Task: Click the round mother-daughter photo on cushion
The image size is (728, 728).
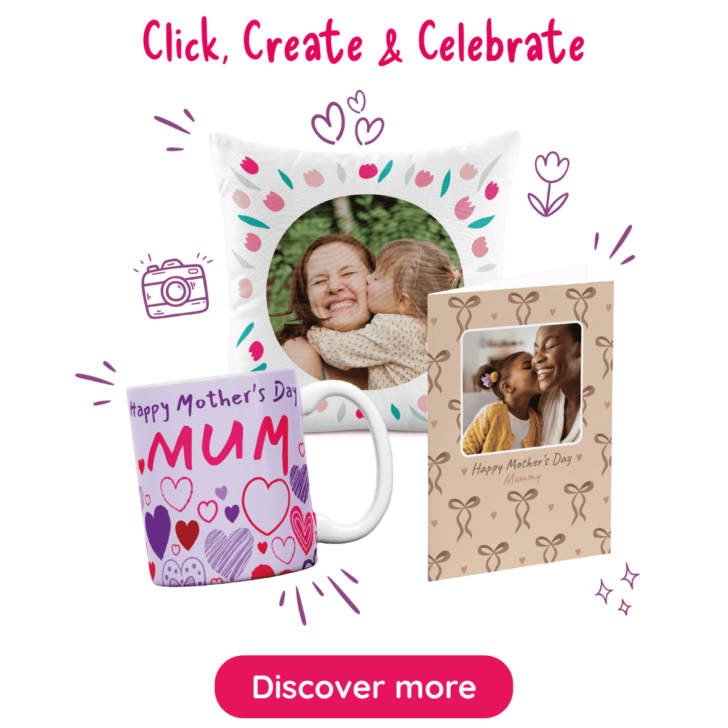Action: pos(363,292)
